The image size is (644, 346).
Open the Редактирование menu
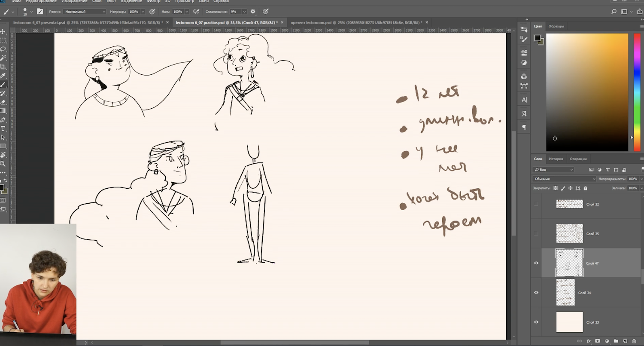point(42,1)
